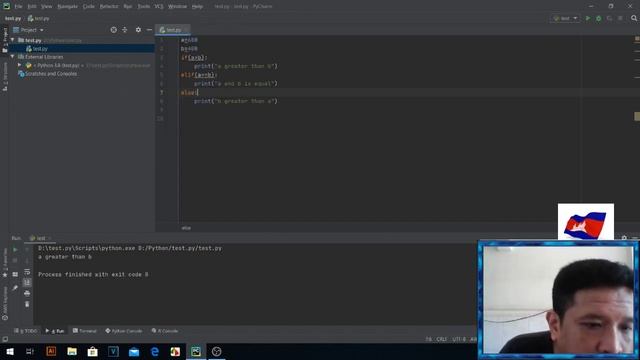Screen dimensions: 640x360
Task: Click restore layout icon in Run panel
Action: click(x=15, y=274)
